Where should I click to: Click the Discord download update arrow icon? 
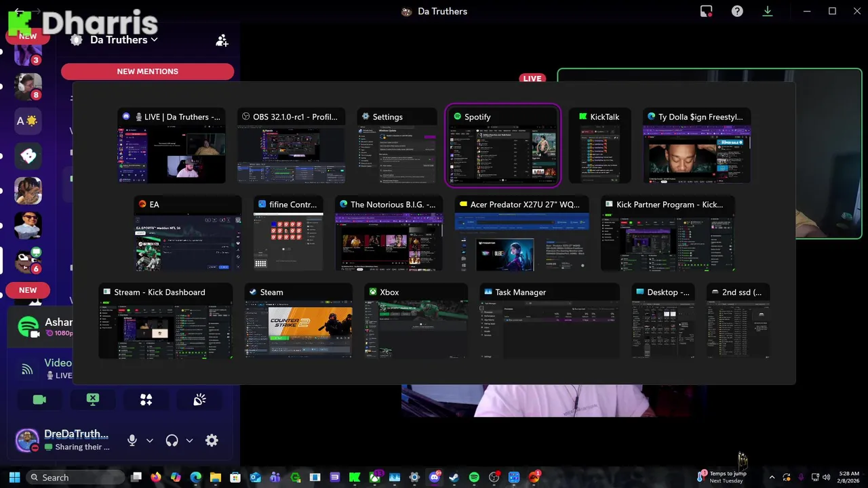click(x=768, y=12)
